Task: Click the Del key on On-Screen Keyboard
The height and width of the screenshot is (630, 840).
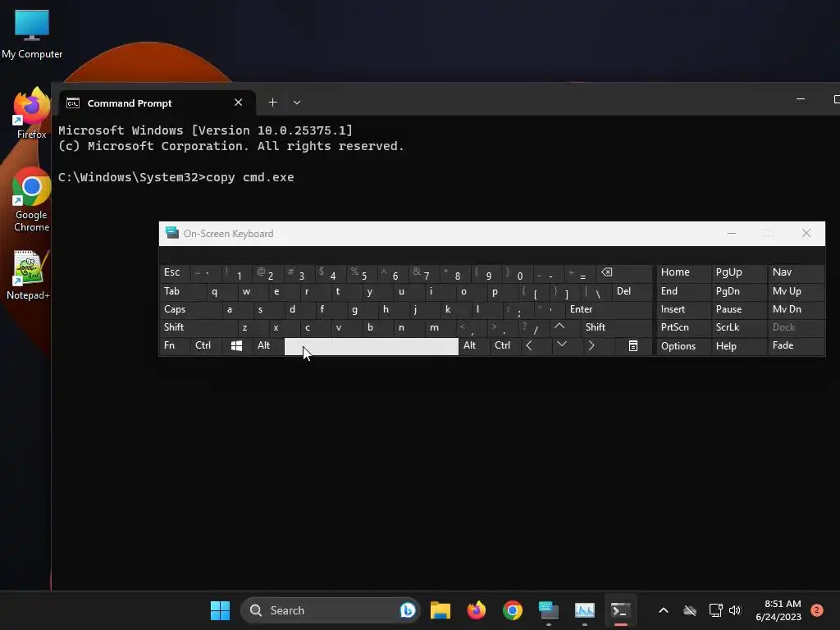Action: click(x=632, y=291)
